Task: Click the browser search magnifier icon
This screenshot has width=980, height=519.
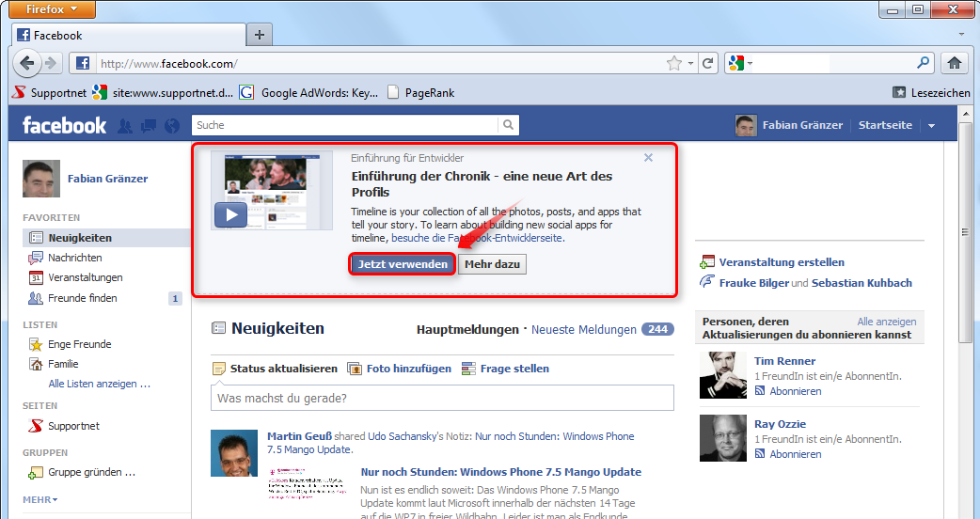Action: (923, 62)
